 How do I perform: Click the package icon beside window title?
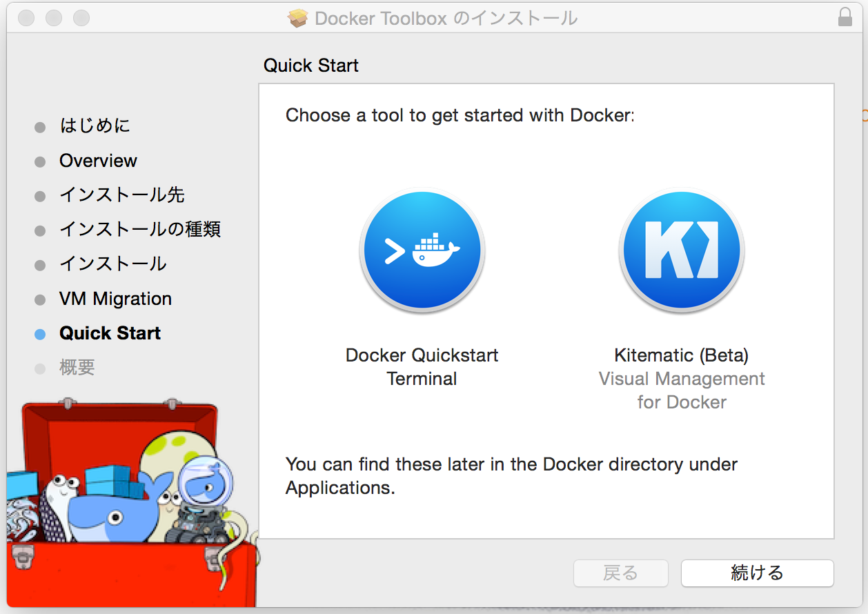[x=298, y=18]
